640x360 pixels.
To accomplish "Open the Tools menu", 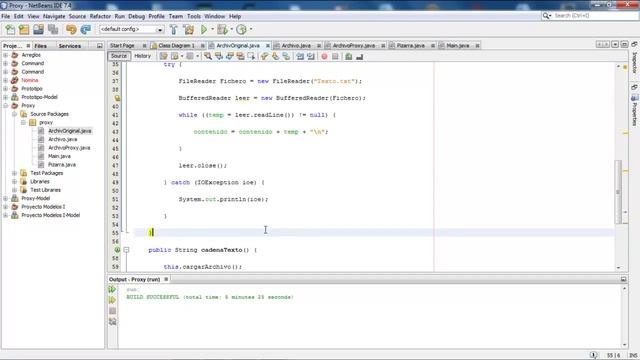I will [194, 16].
